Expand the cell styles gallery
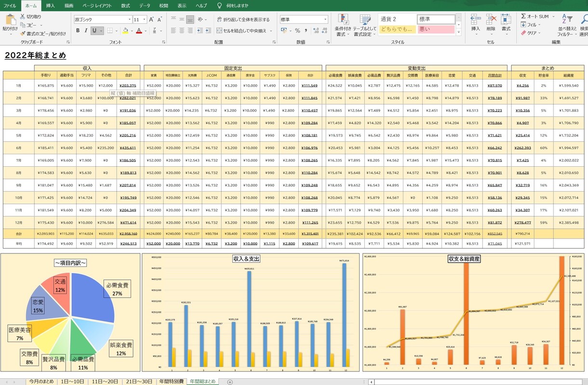Viewport: 588px width, 385px height. pyautogui.click(x=458, y=32)
